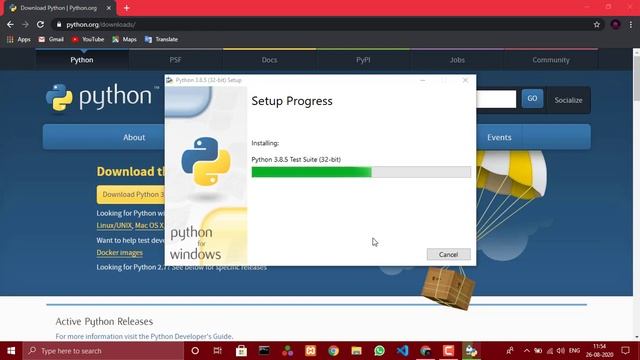The width and height of the screenshot is (640, 360).
Task: Click the address bar showing python.org/downloads
Action: [322, 24]
